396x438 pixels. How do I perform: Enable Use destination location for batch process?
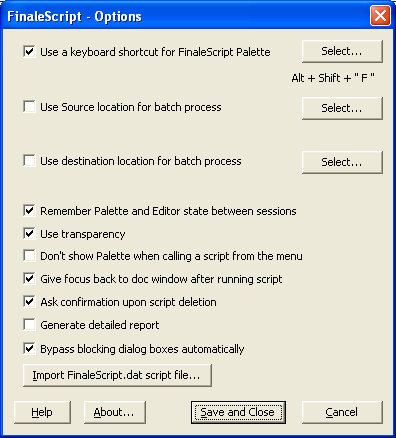click(x=29, y=161)
